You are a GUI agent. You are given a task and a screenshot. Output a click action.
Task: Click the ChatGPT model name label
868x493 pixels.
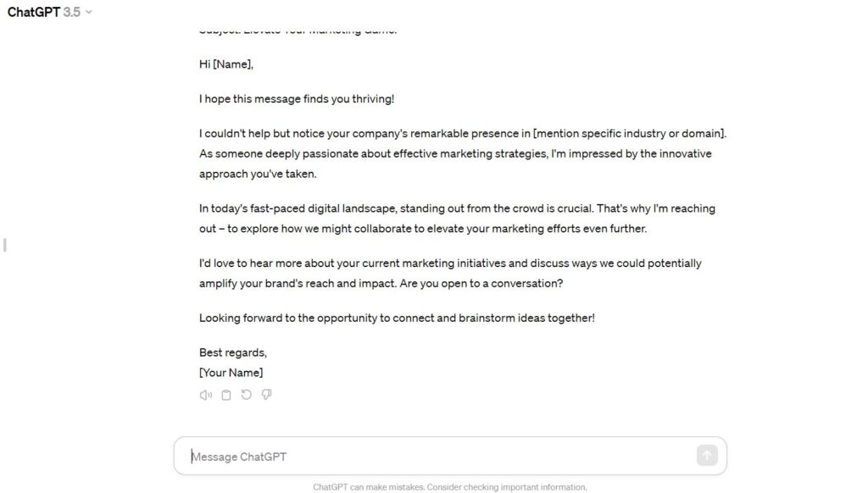tap(33, 12)
